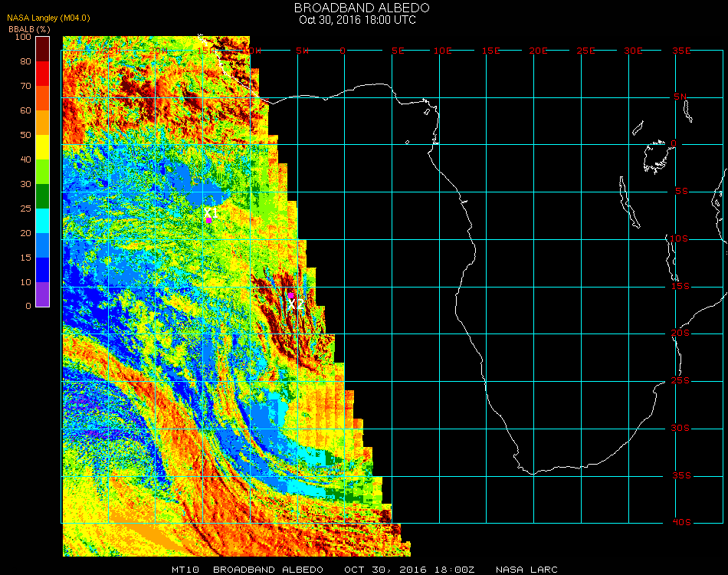
Task: Click the bright red 70-80 legend swatch
Action: click(42, 74)
